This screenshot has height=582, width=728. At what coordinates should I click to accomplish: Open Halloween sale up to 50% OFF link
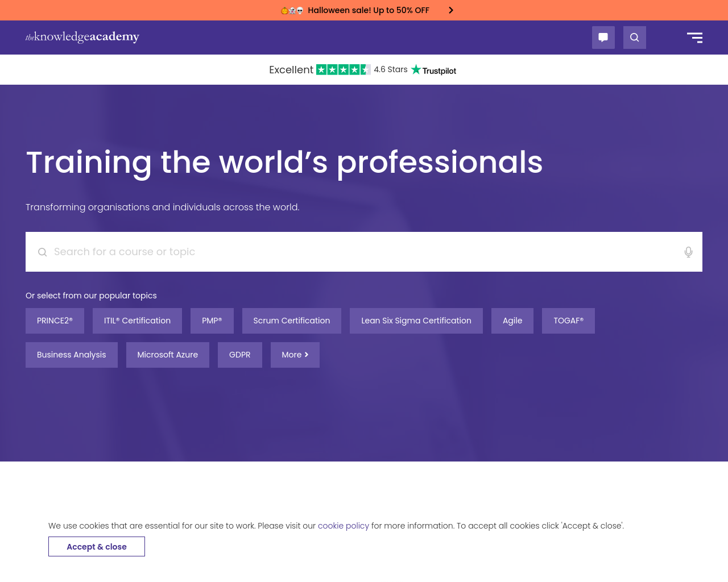369,10
